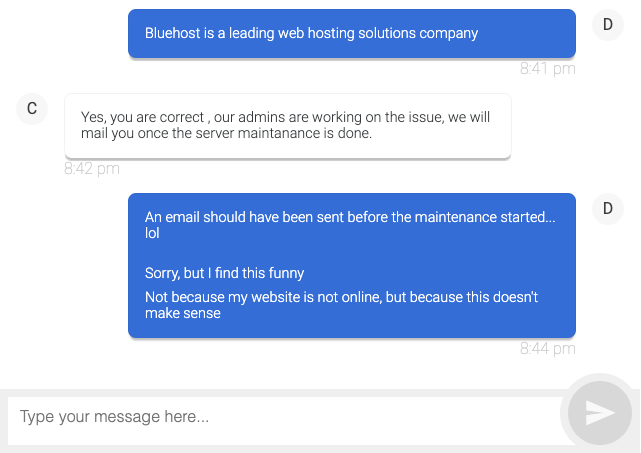Open the D avatar beside the Bluehost message
This screenshot has width=641, height=453.
click(607, 24)
